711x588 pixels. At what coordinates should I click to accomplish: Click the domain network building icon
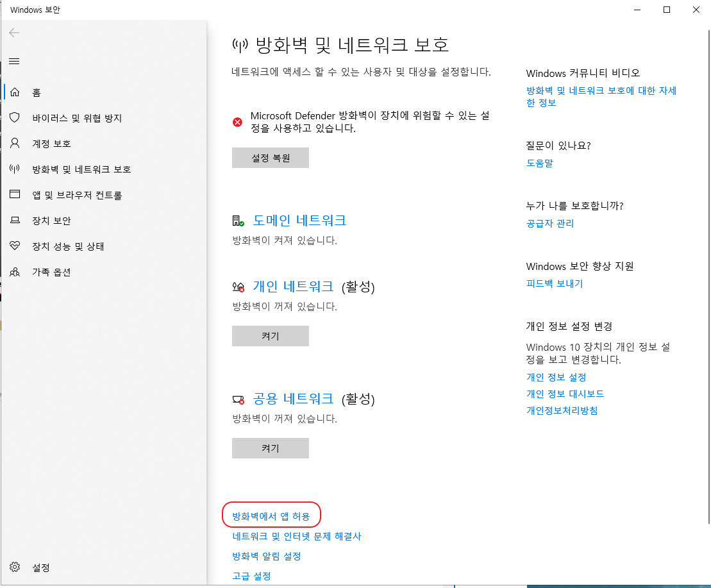[x=238, y=221]
